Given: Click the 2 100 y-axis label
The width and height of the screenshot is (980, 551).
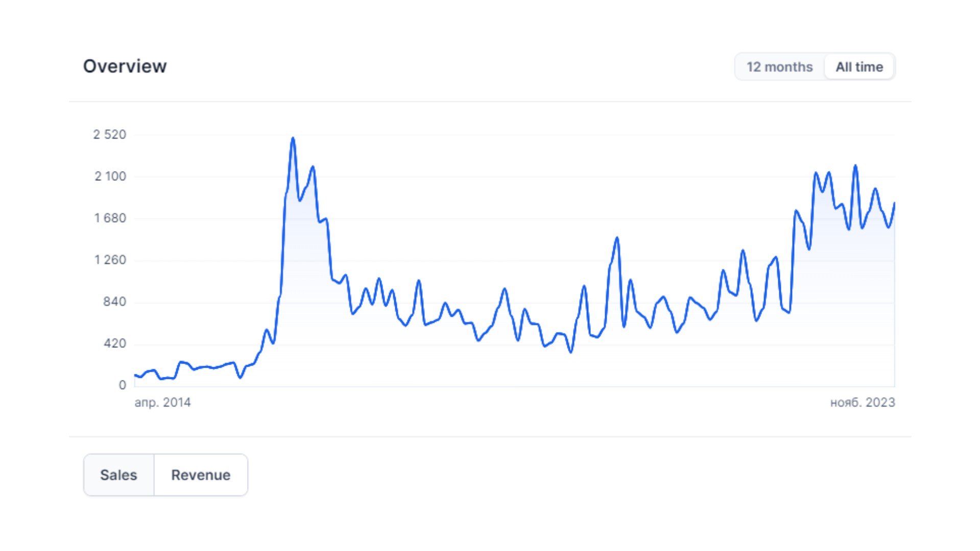Looking at the screenshot, I should tap(110, 176).
